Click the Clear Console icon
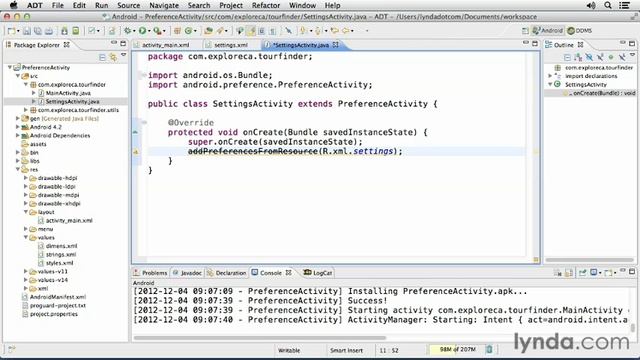 (x=558, y=273)
